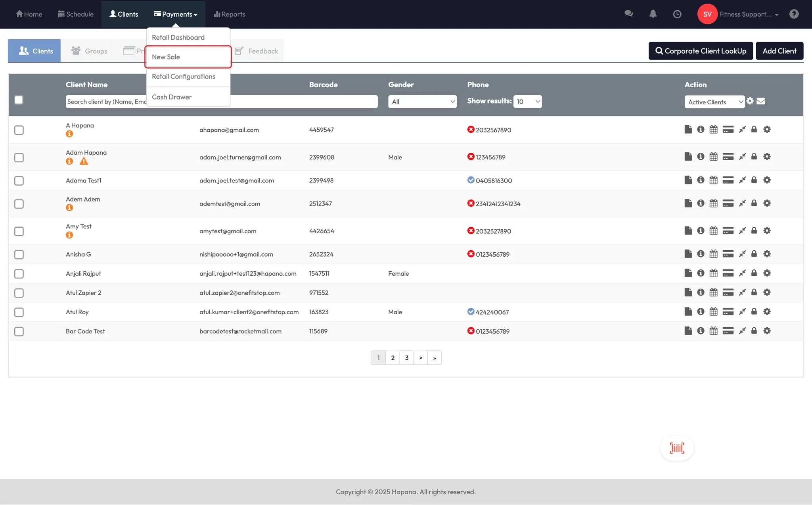The width and height of the screenshot is (812, 505).
Task: Open the chat messages icon in header
Action: tap(628, 14)
